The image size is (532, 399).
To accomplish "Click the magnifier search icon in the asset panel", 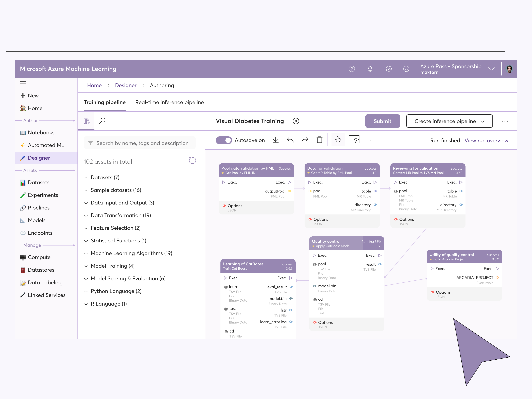I will pyautogui.click(x=102, y=121).
